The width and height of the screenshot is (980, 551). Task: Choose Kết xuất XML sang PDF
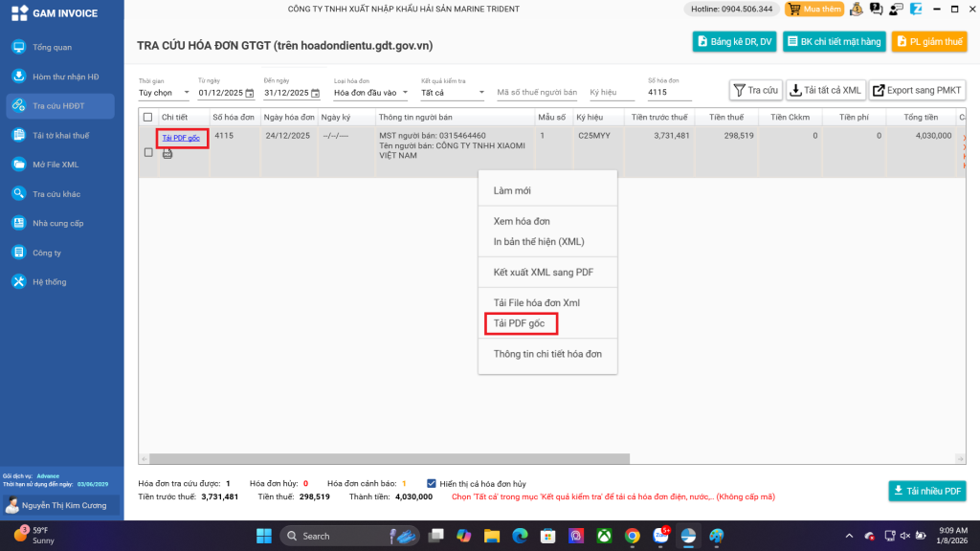coord(543,273)
